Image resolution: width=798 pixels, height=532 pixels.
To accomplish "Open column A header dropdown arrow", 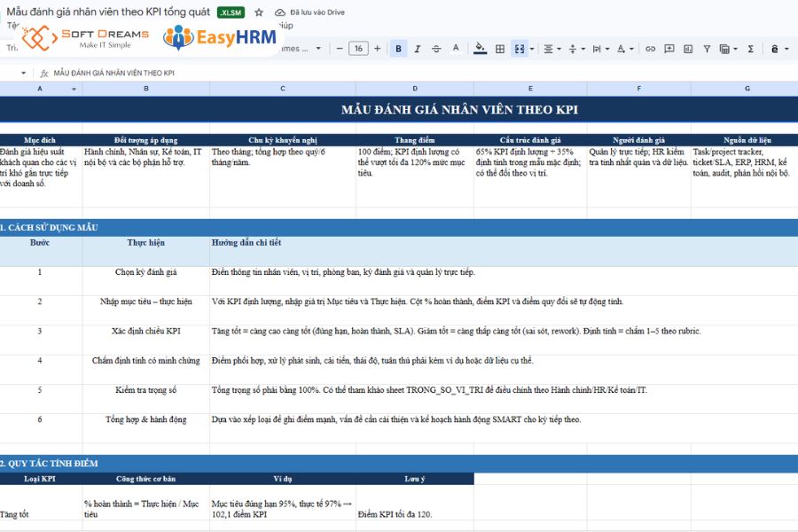I will [74, 89].
